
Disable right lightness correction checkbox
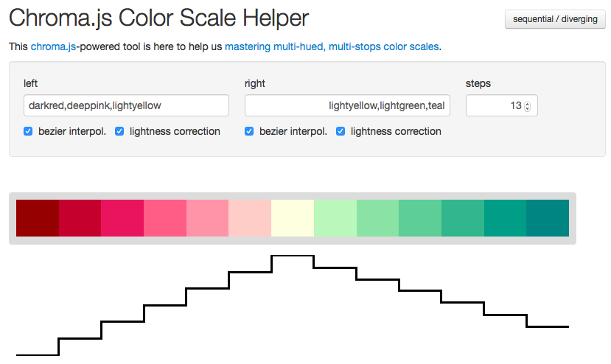[341, 131]
